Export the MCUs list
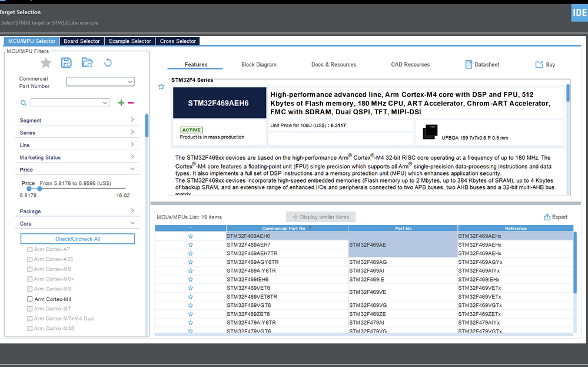588x367 pixels. click(556, 217)
